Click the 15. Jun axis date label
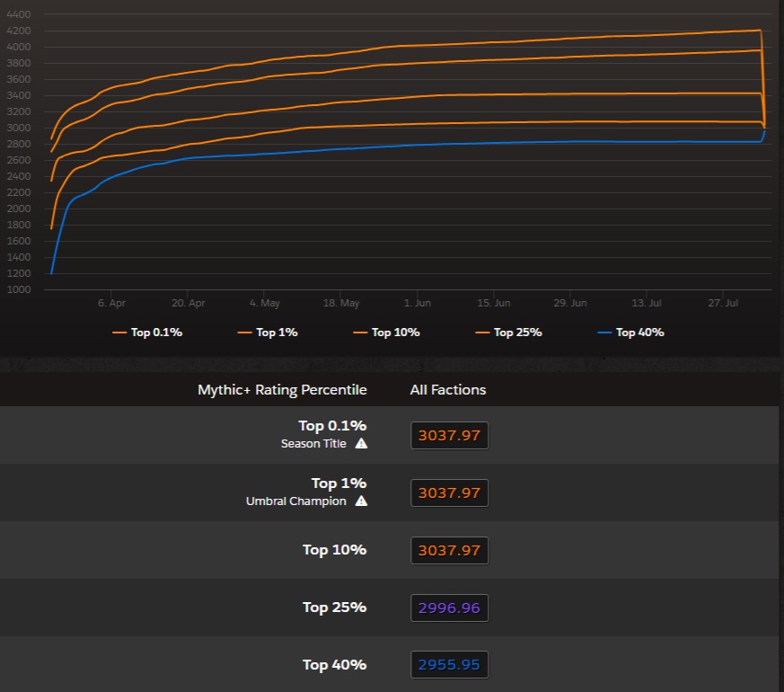Viewport: 784px width, 692px height. pyautogui.click(x=494, y=303)
